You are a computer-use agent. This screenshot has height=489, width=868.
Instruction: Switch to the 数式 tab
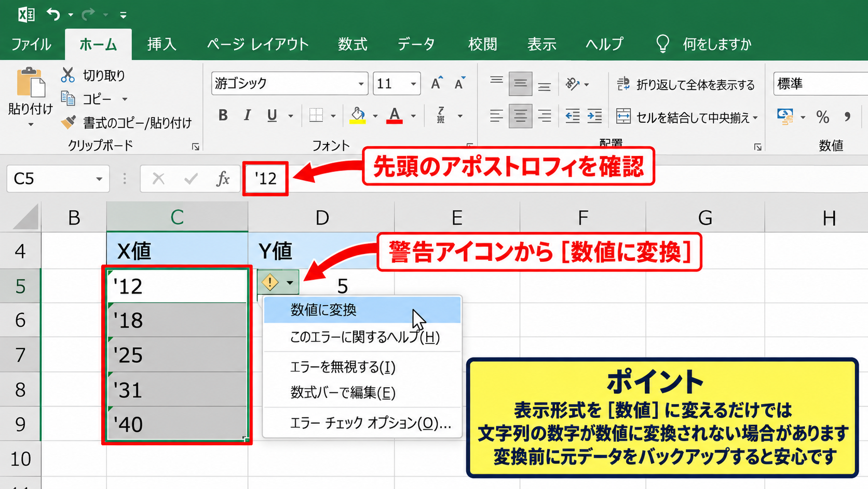[352, 44]
